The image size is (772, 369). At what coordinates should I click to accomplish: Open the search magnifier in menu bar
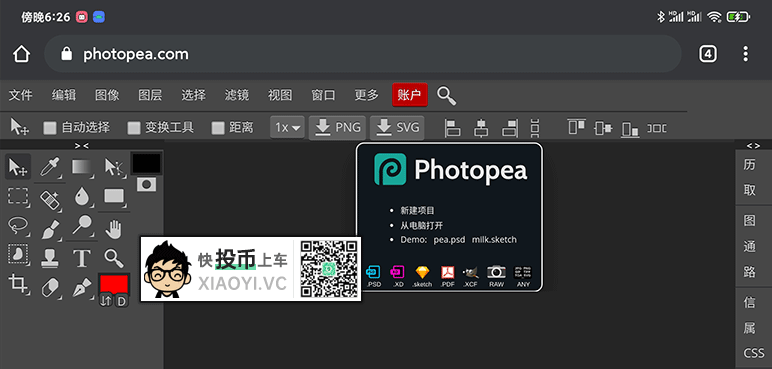click(x=447, y=96)
